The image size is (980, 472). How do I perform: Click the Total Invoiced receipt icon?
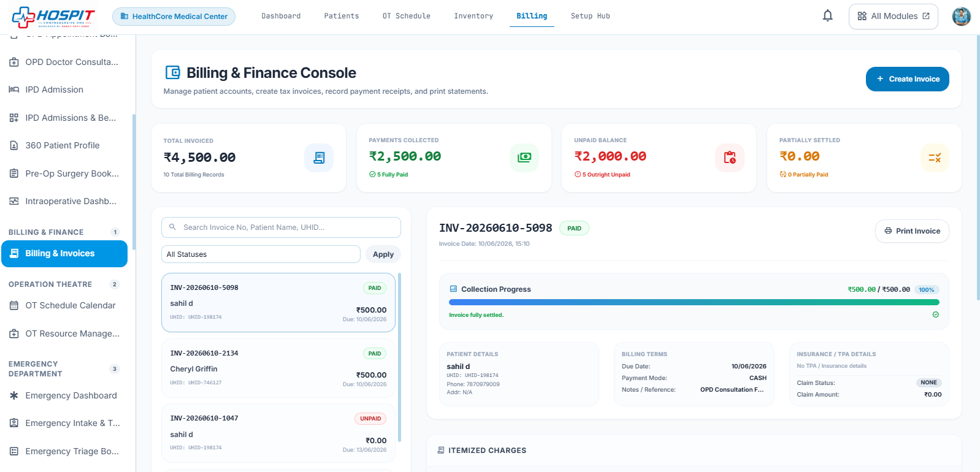coord(319,158)
